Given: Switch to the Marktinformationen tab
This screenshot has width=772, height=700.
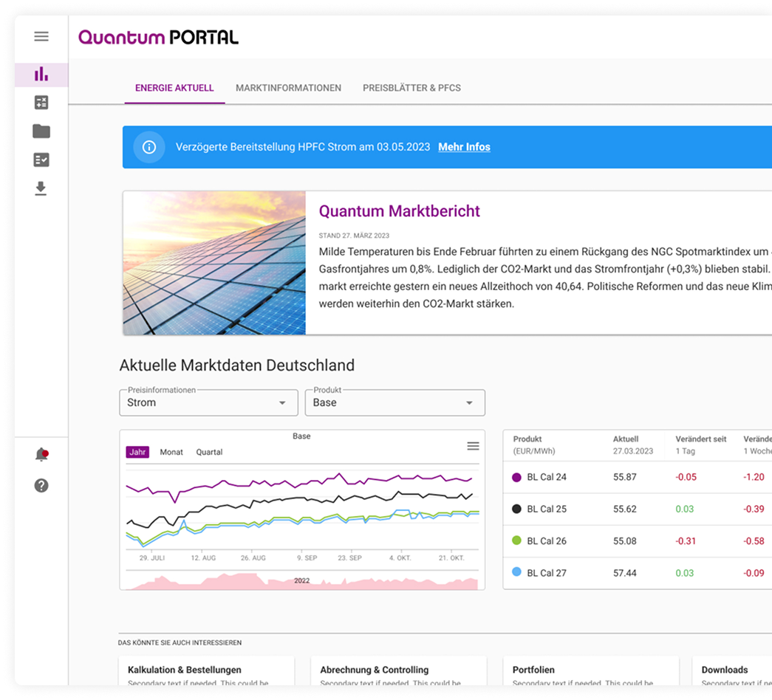Looking at the screenshot, I should point(288,88).
